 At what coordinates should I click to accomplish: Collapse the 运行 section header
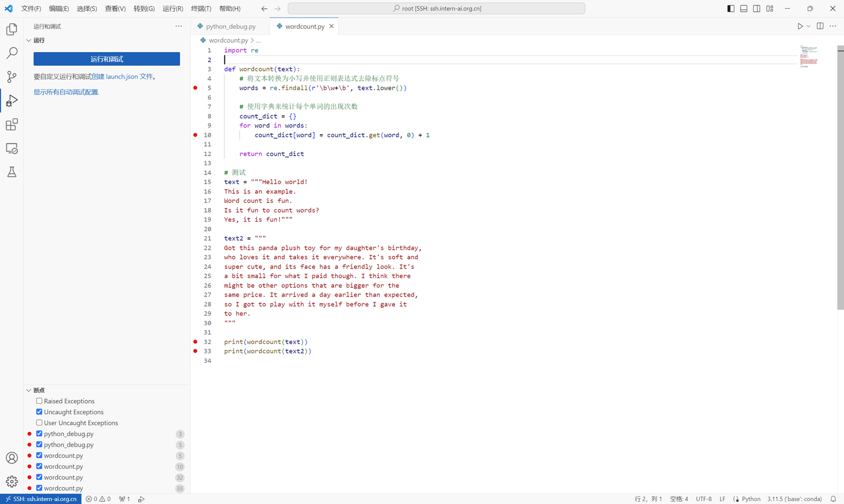29,40
